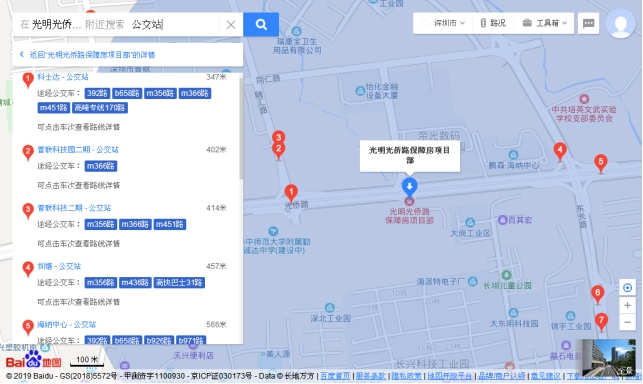Click the results list scrollbar
Image resolution: width=643 pixels, height=384 pixels.
tap(241, 127)
